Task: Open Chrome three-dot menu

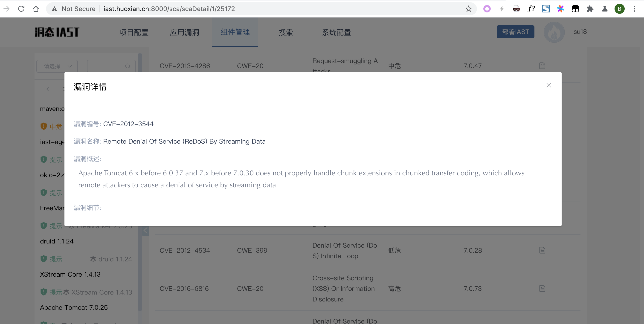Action: [x=634, y=9]
